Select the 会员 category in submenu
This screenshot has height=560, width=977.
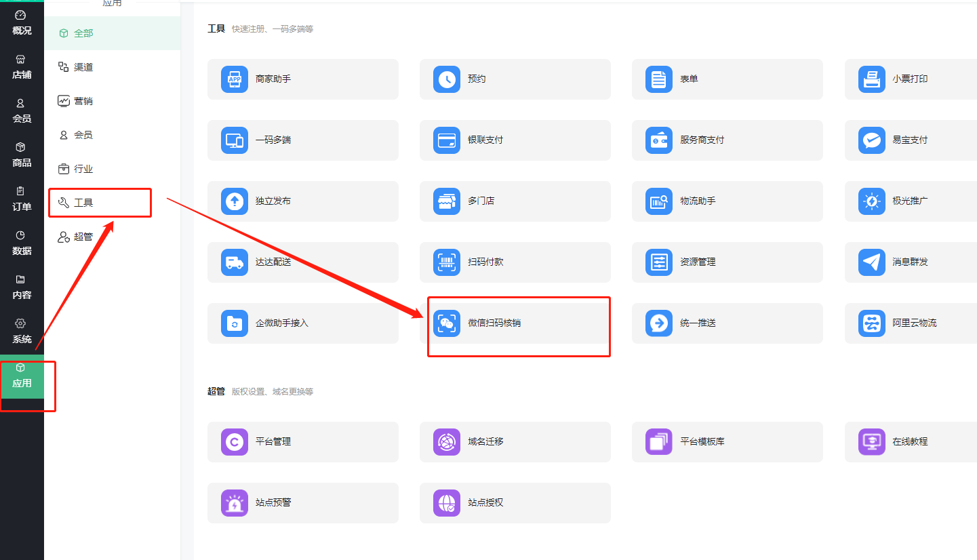point(113,135)
